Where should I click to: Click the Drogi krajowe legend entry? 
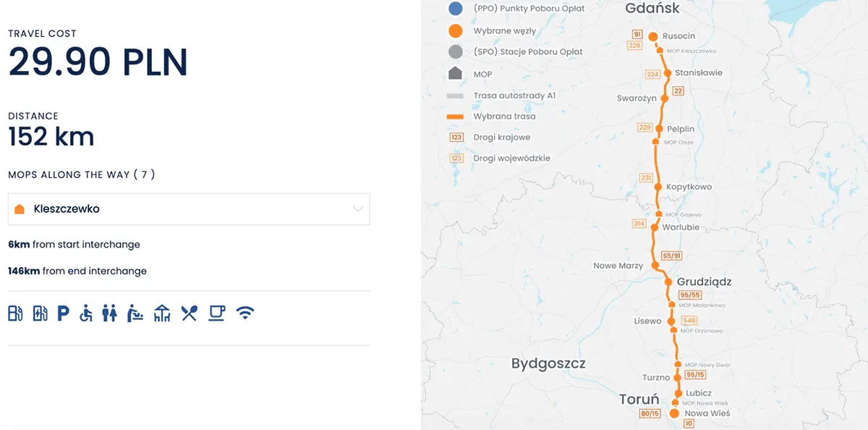pyautogui.click(x=454, y=136)
